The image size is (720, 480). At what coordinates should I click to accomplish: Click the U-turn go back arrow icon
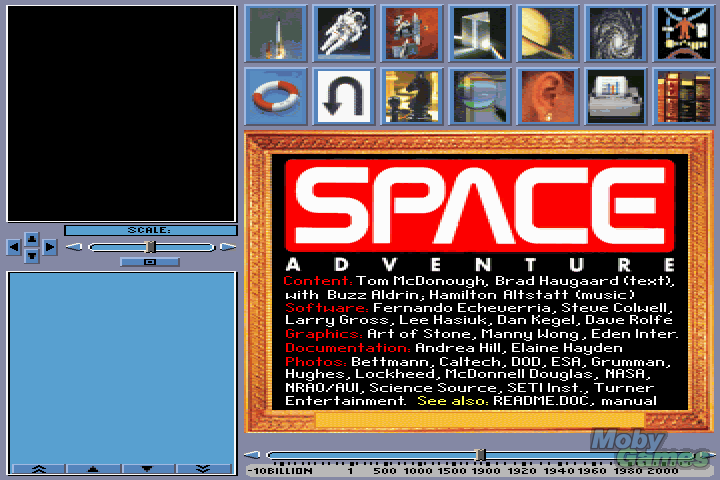(345, 96)
